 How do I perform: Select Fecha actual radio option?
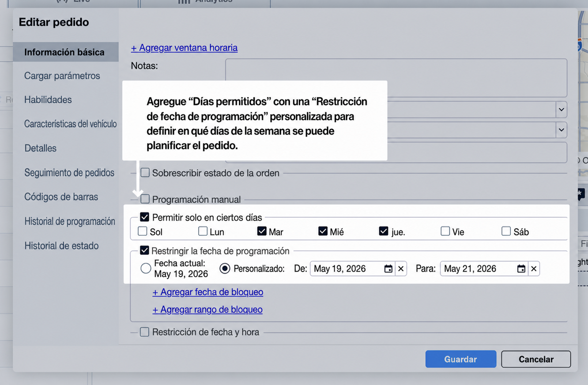[146, 268]
